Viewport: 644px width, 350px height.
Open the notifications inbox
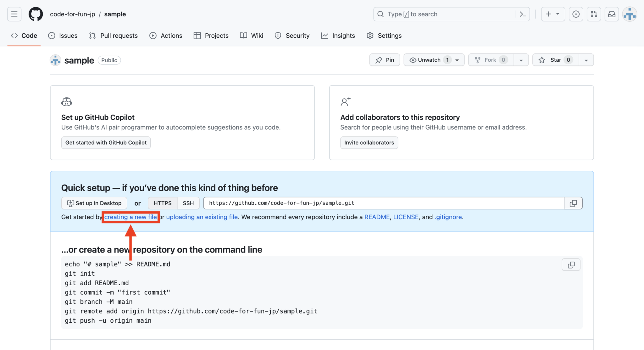tap(612, 14)
